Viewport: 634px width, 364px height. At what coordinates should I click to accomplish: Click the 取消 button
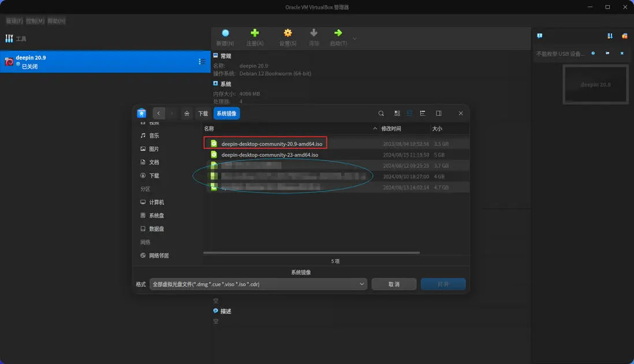click(x=394, y=284)
